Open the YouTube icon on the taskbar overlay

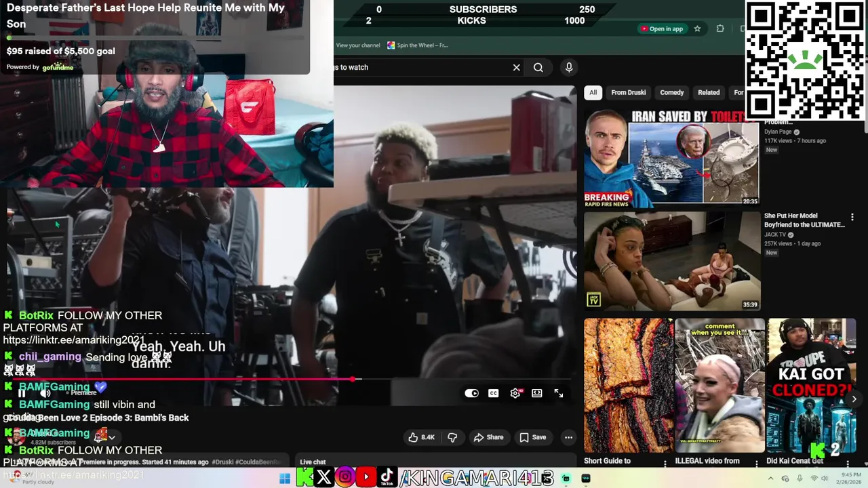(366, 478)
